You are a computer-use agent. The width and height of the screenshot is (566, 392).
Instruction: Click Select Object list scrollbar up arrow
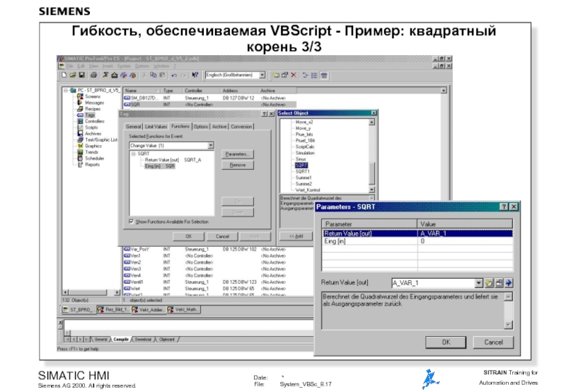371,122
